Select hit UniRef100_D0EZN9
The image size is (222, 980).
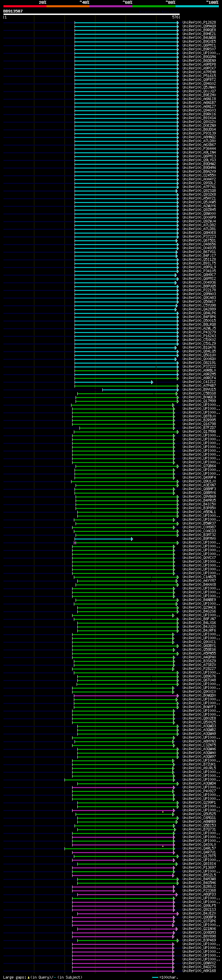[199, 125]
